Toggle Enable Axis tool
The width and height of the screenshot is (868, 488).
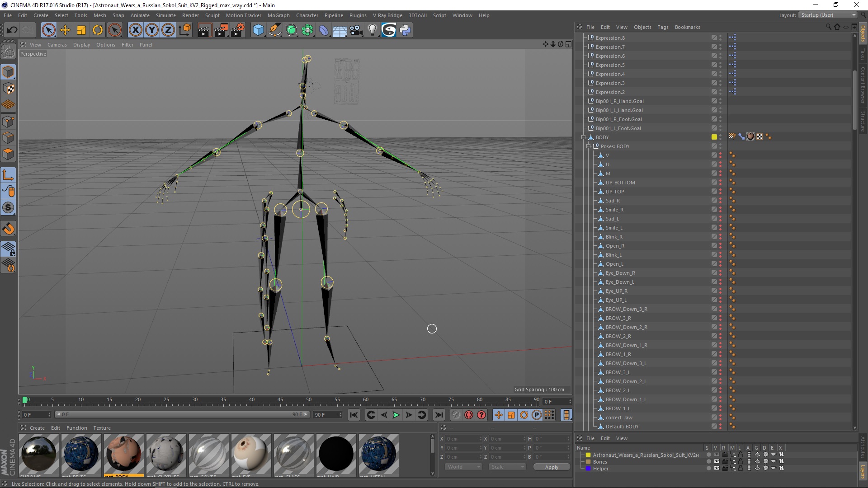pos(8,174)
